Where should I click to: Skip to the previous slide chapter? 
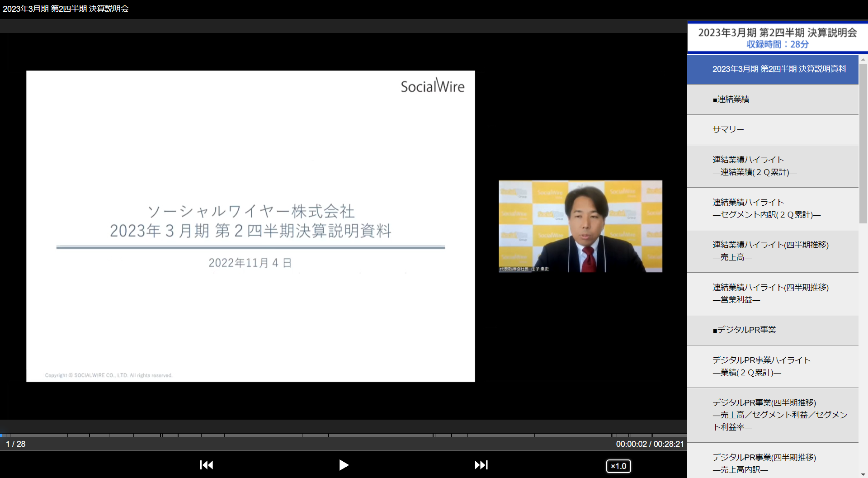(207, 465)
